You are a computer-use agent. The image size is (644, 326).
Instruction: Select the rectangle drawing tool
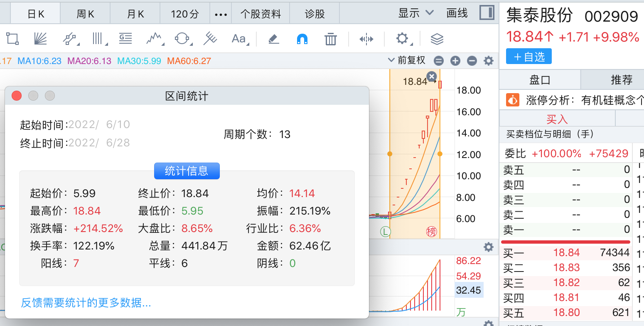(12, 39)
